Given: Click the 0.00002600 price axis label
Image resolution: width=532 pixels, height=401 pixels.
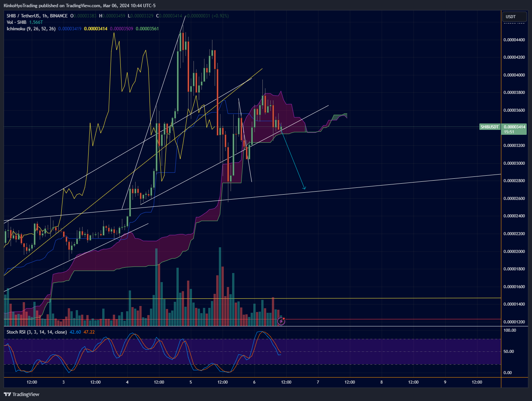Looking at the screenshot, I should coord(514,198).
